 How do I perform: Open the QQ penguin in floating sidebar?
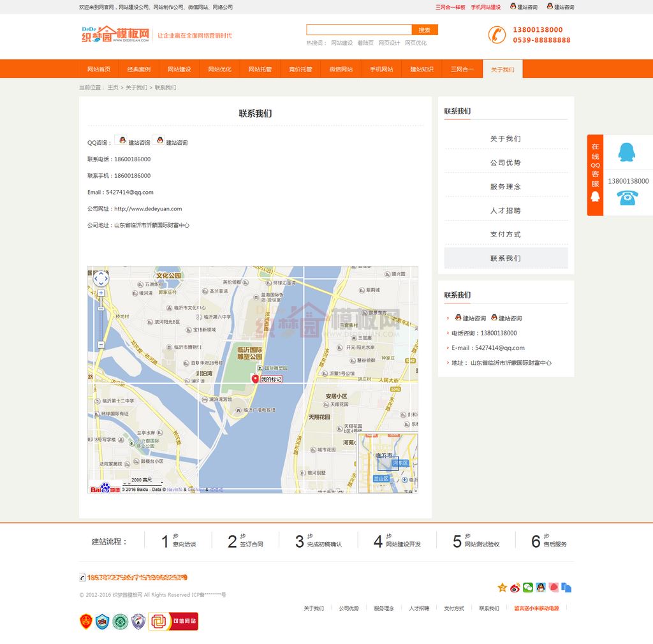(x=626, y=152)
